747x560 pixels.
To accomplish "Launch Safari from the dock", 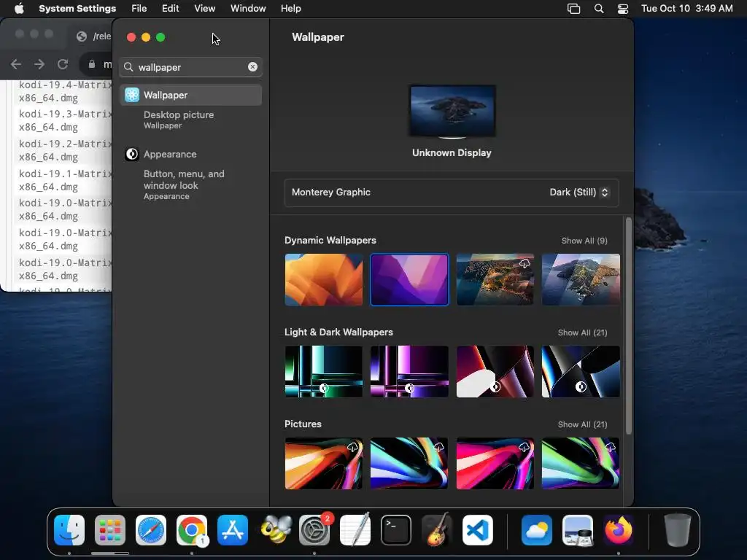I will [151, 530].
